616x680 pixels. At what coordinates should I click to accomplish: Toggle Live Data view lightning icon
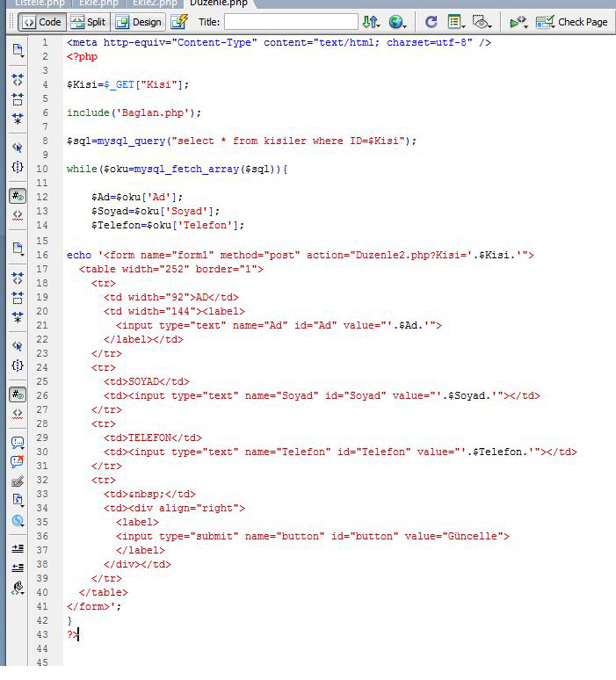[178, 22]
